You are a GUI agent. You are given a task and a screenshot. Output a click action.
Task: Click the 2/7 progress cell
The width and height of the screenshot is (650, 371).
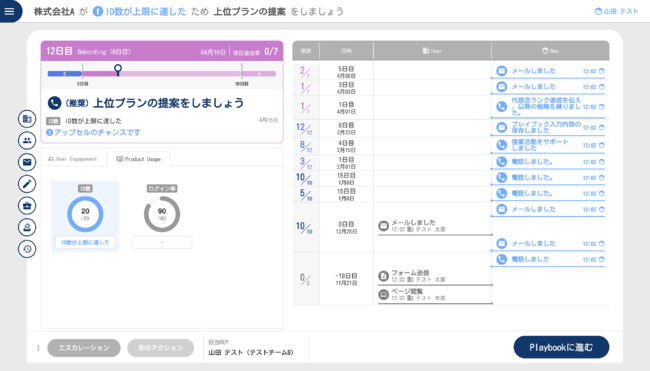click(x=305, y=72)
